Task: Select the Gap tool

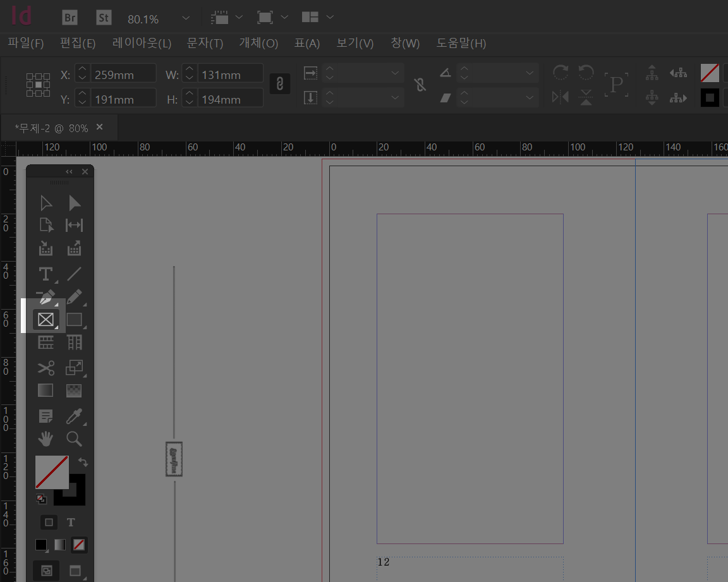Action: point(75,225)
